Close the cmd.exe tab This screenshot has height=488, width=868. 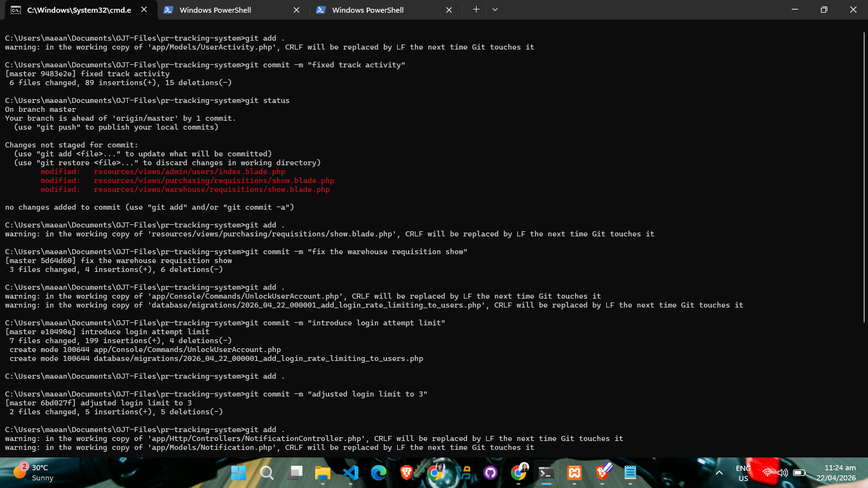click(144, 10)
